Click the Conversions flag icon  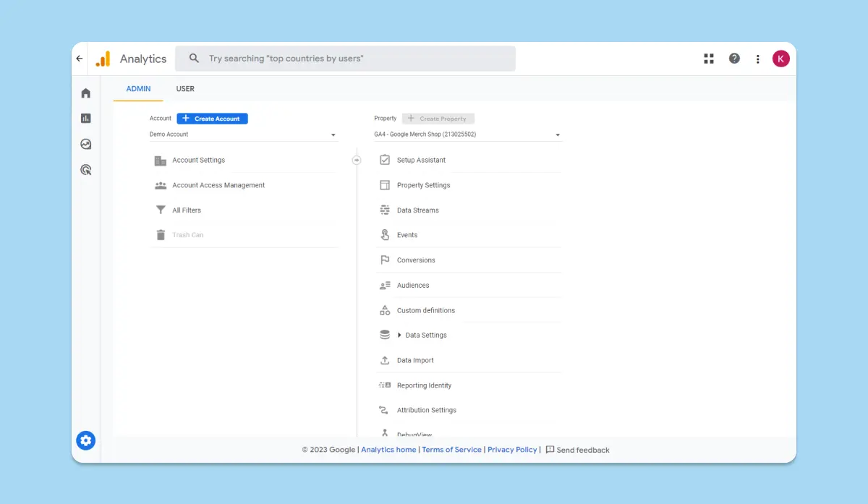tap(385, 260)
